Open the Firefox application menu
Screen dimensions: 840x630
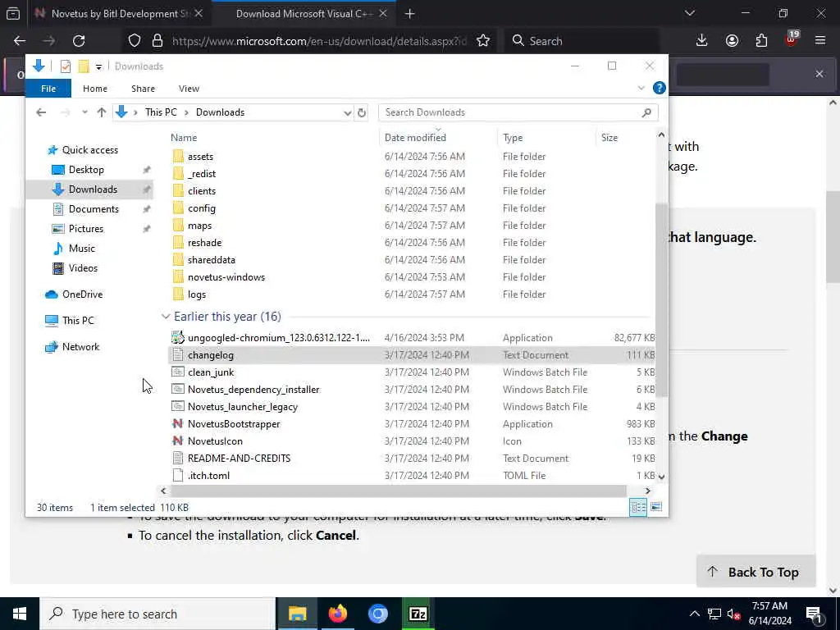[819, 41]
